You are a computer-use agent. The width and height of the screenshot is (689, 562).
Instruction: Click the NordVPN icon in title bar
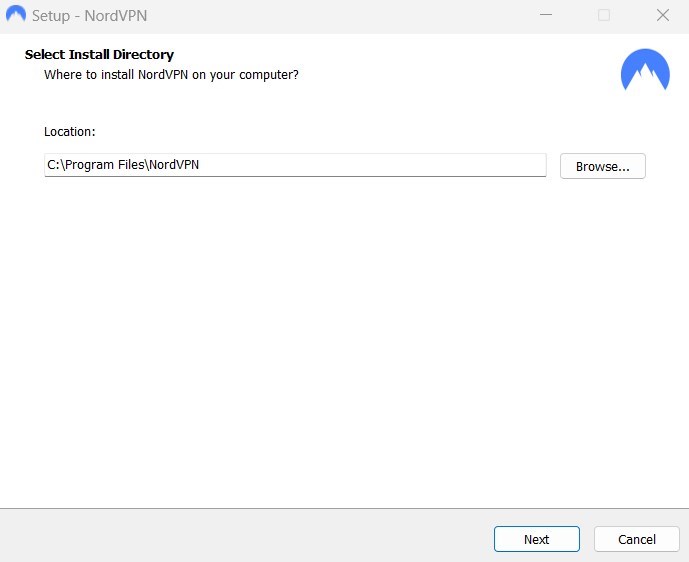[16, 14]
